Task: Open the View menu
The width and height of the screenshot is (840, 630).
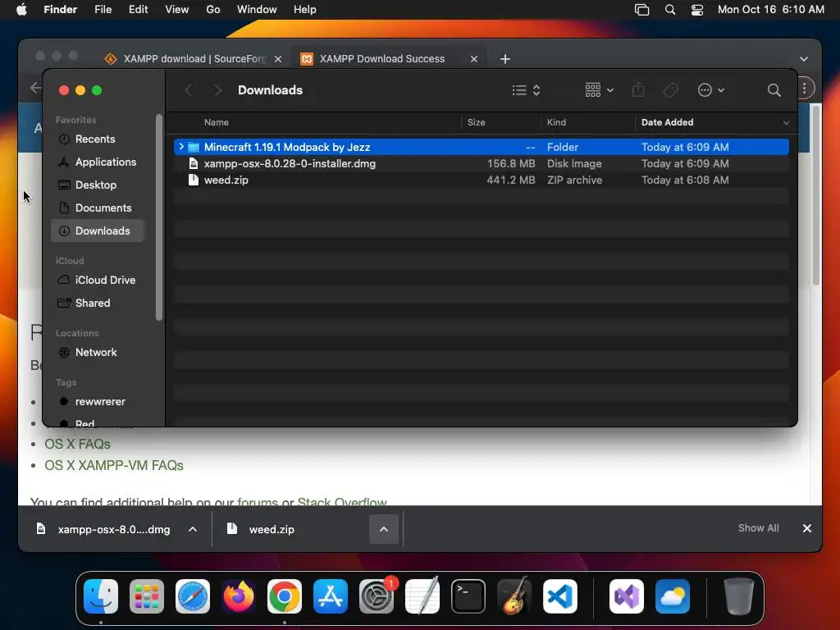Action: (177, 10)
